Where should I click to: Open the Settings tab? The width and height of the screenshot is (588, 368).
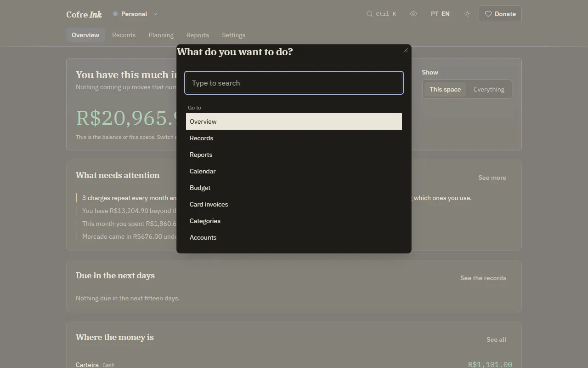[x=233, y=35]
